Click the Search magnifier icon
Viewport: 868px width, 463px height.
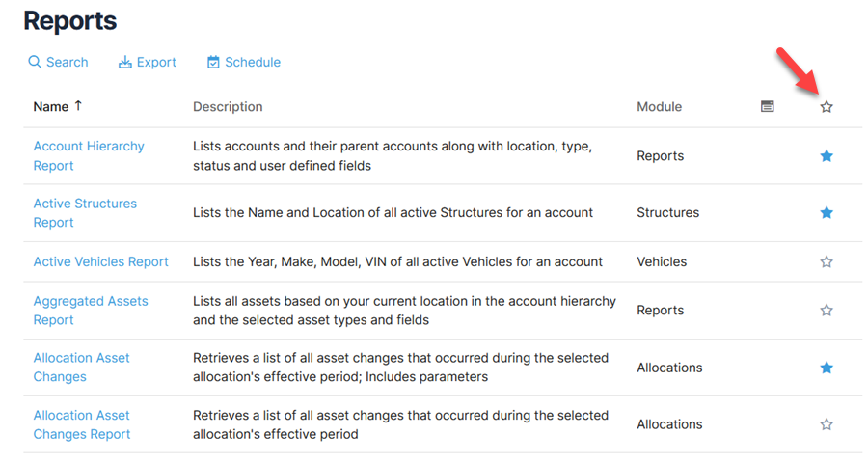35,62
